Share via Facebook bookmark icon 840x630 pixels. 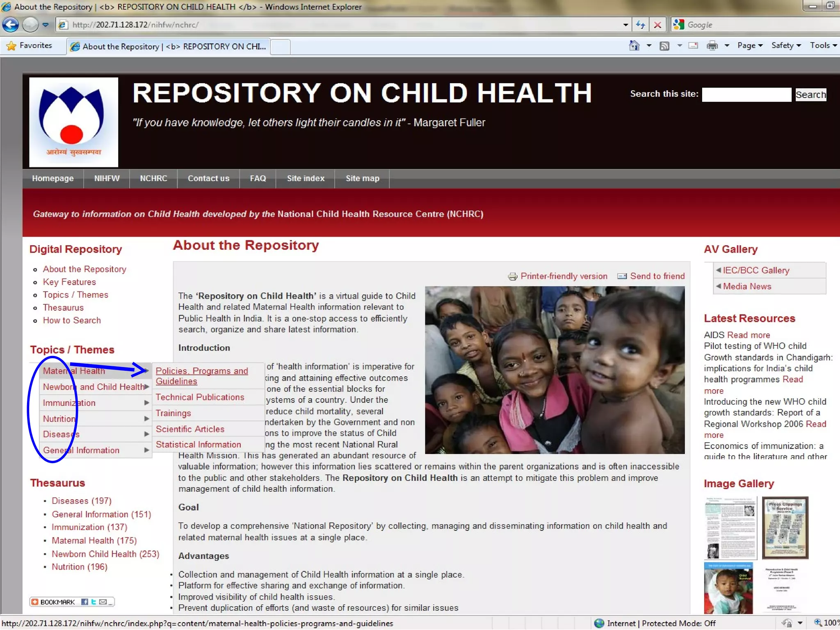(x=84, y=602)
